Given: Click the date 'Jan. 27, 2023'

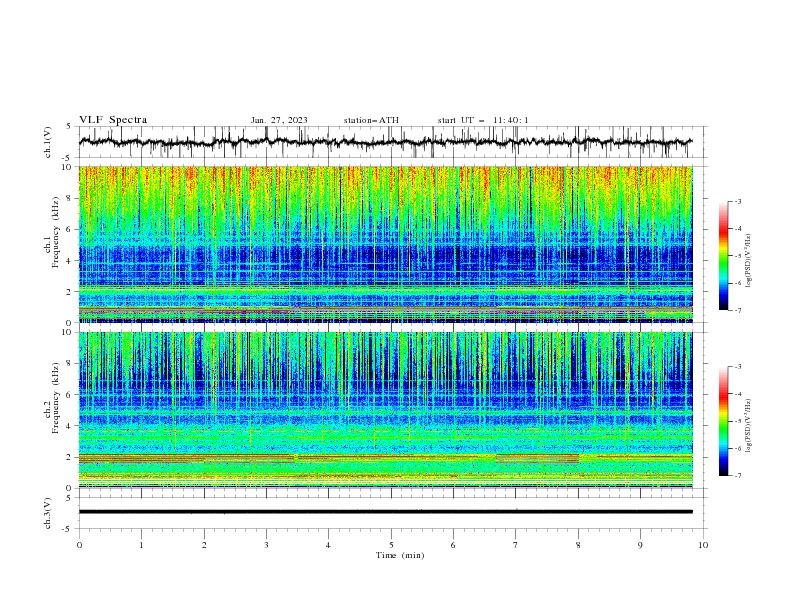Looking at the screenshot, I should point(279,120).
